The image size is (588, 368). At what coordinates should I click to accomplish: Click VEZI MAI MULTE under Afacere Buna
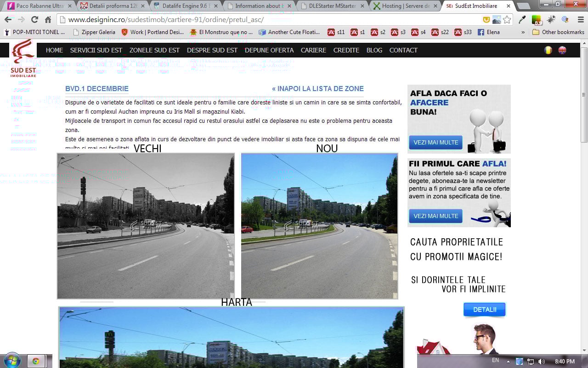(x=436, y=142)
